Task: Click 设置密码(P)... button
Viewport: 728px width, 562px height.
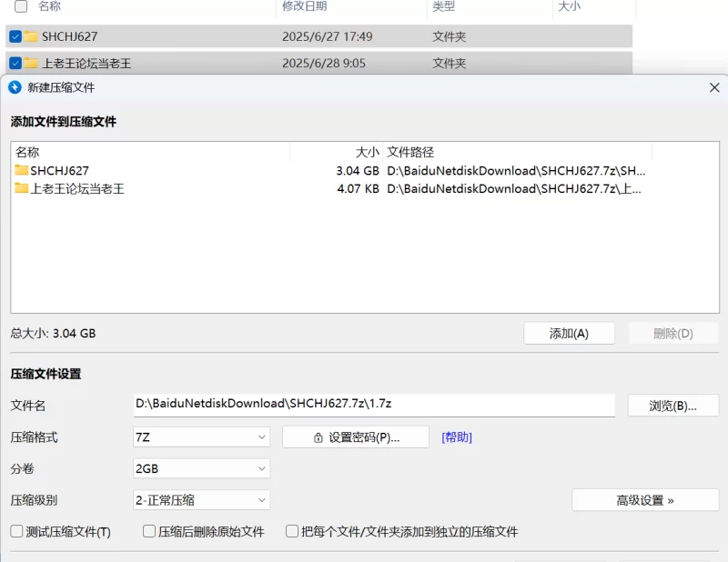Action: tap(356, 437)
